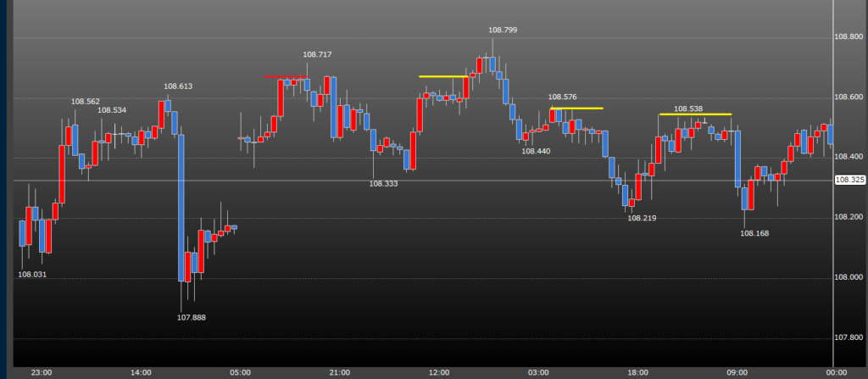Click the 23:00 time axis label
The height and width of the screenshot is (379, 868).
pyautogui.click(x=42, y=372)
